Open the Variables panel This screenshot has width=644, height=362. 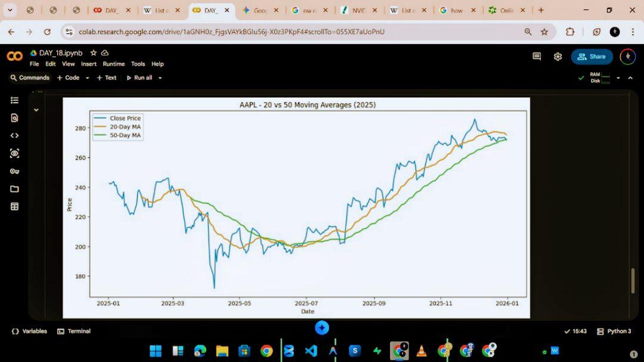click(29, 331)
